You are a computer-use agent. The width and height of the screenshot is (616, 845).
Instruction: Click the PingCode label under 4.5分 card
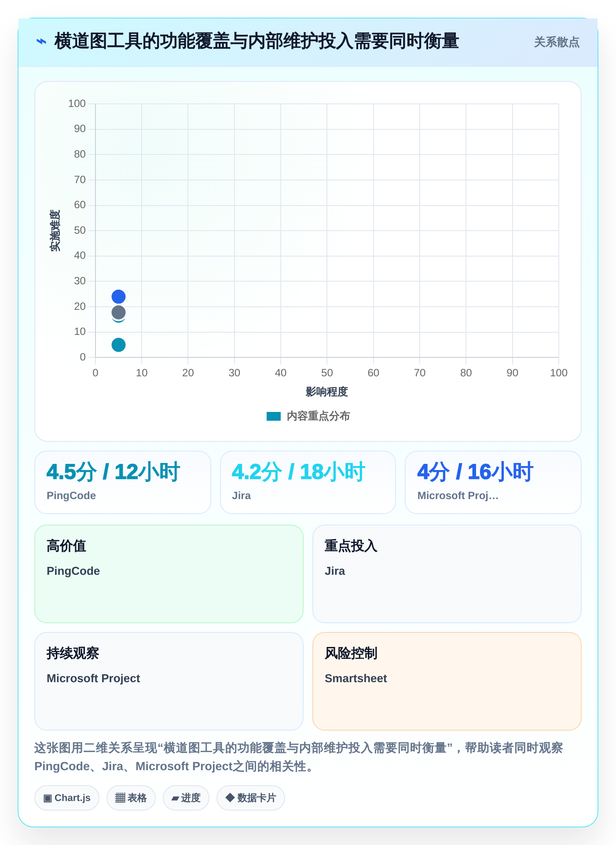point(71,496)
